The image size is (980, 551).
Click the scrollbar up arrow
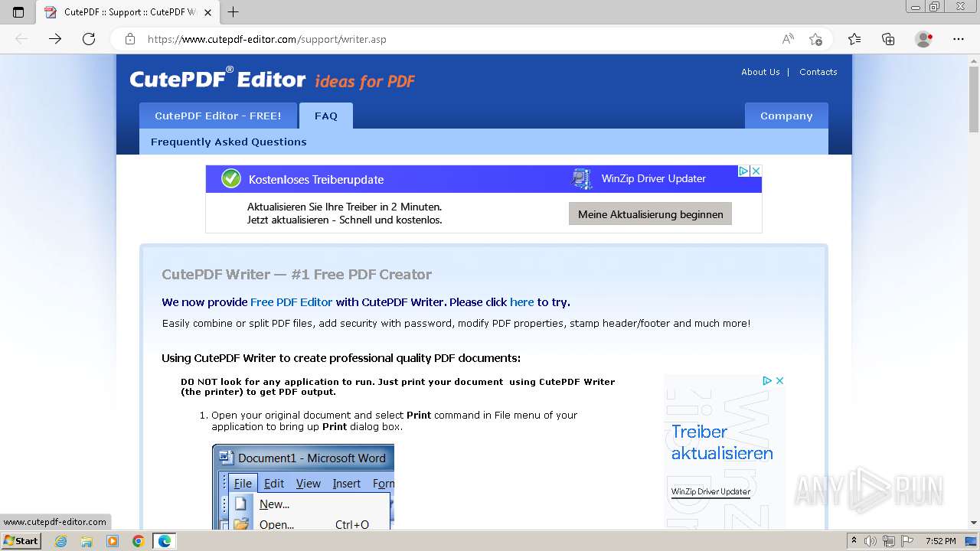[973, 60]
